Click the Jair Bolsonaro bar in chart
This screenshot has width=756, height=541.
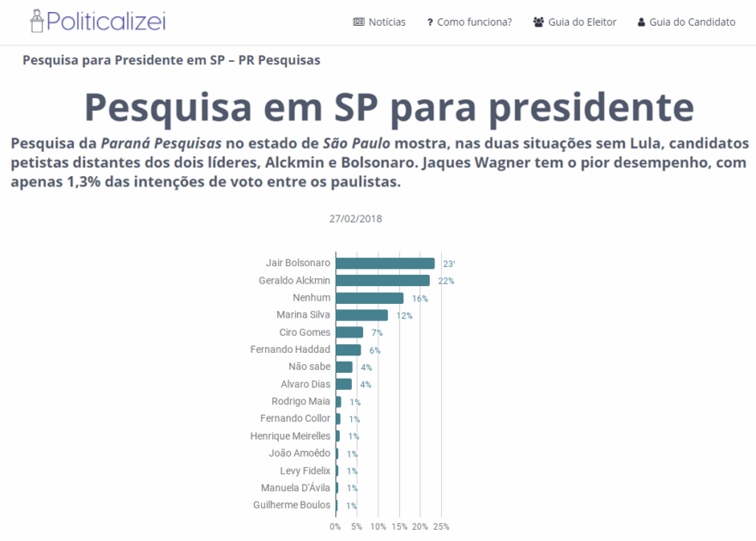384,263
